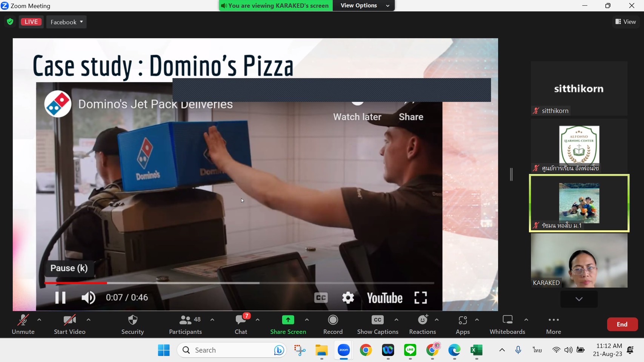This screenshot has width=644, height=362.
Task: Click the green Share Screen icon
Action: [288, 320]
